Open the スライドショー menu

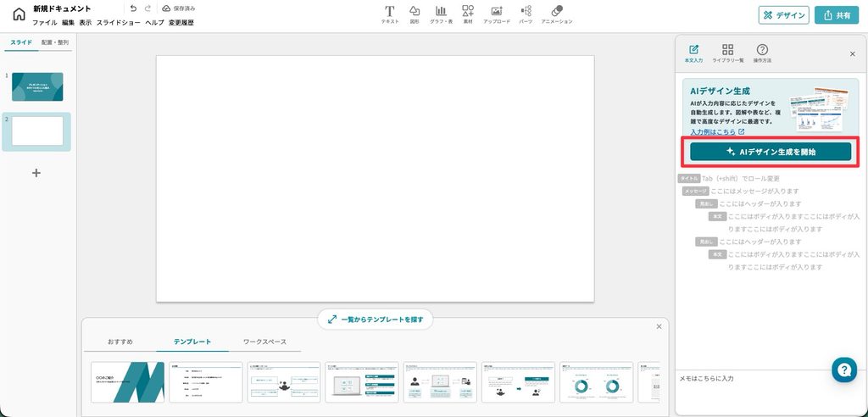119,23
